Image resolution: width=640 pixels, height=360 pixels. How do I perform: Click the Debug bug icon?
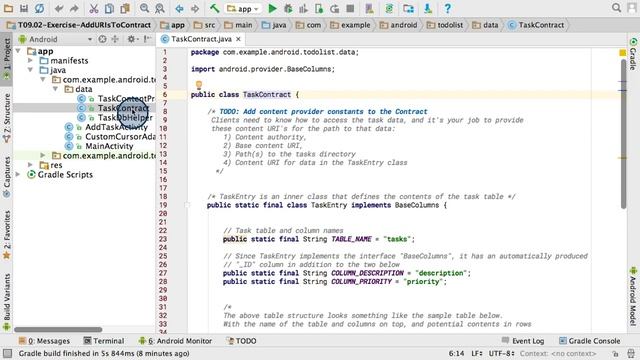(288, 9)
